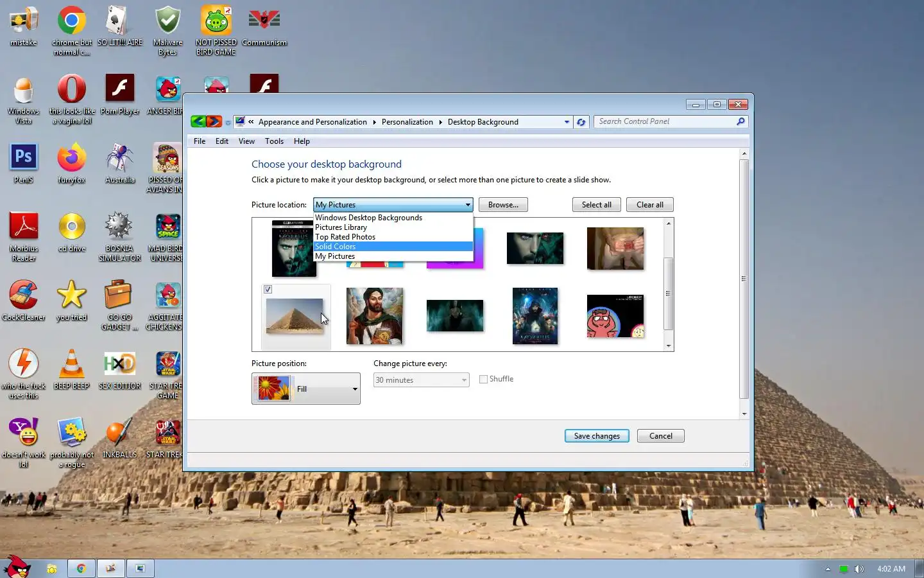Expand the address bar history arrow
The width and height of the screenshot is (924, 578).
coord(567,122)
